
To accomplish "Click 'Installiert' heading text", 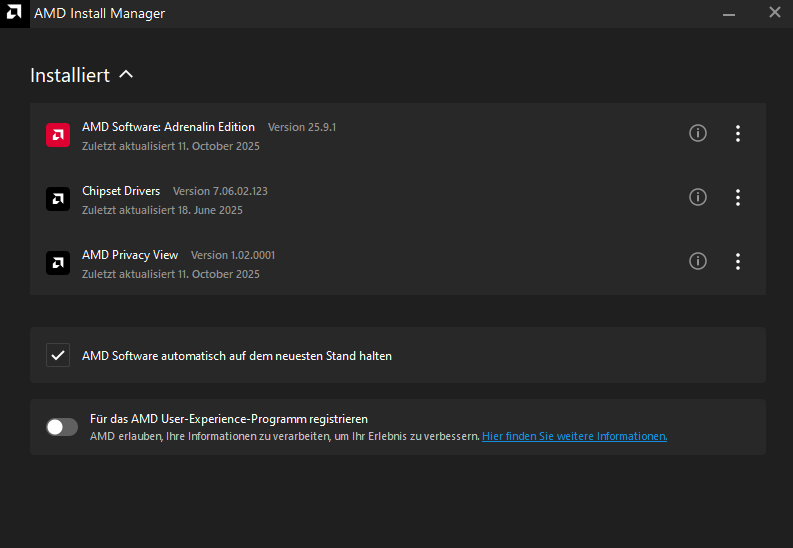I will point(70,75).
